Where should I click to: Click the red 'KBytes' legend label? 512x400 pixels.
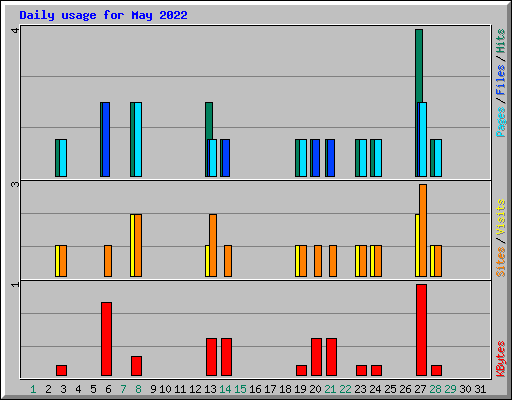[500, 359]
